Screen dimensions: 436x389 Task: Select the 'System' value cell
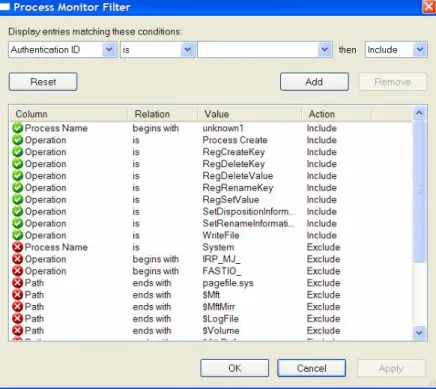(218, 247)
